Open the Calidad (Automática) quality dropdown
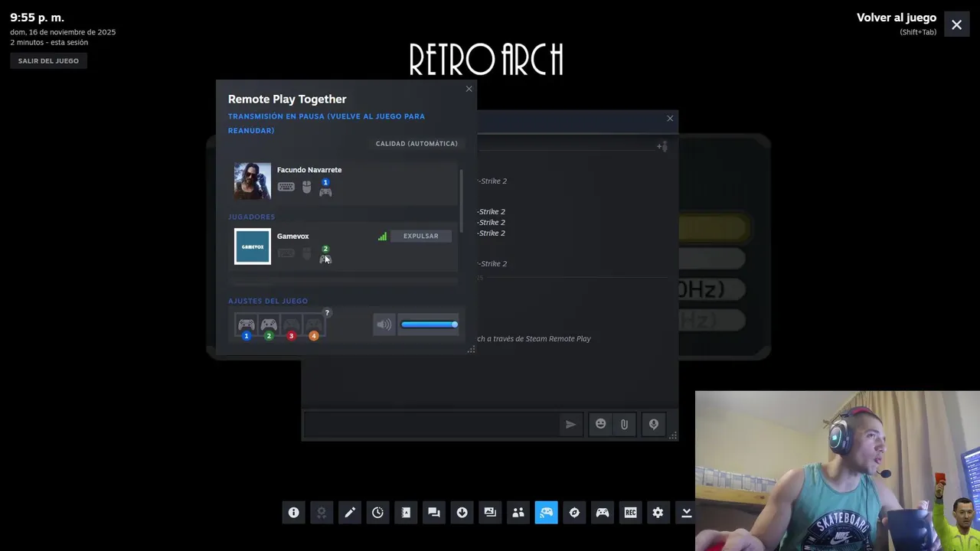 [x=416, y=144]
